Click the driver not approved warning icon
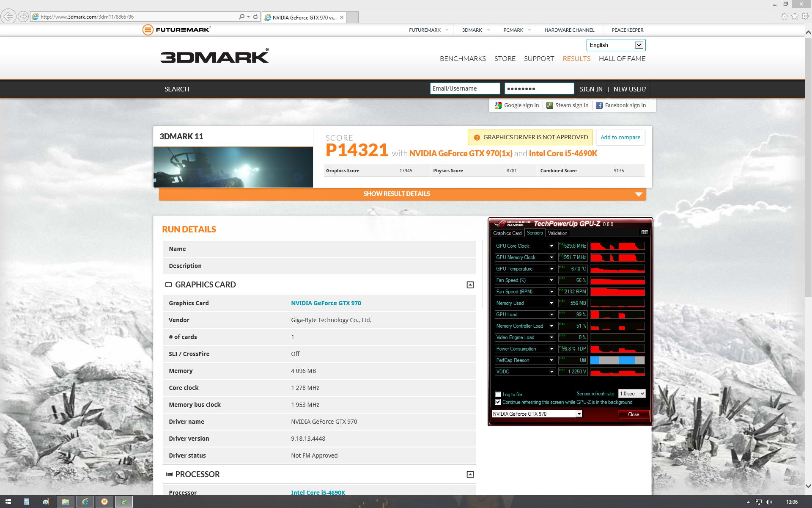This screenshot has width=812, height=508. point(477,138)
